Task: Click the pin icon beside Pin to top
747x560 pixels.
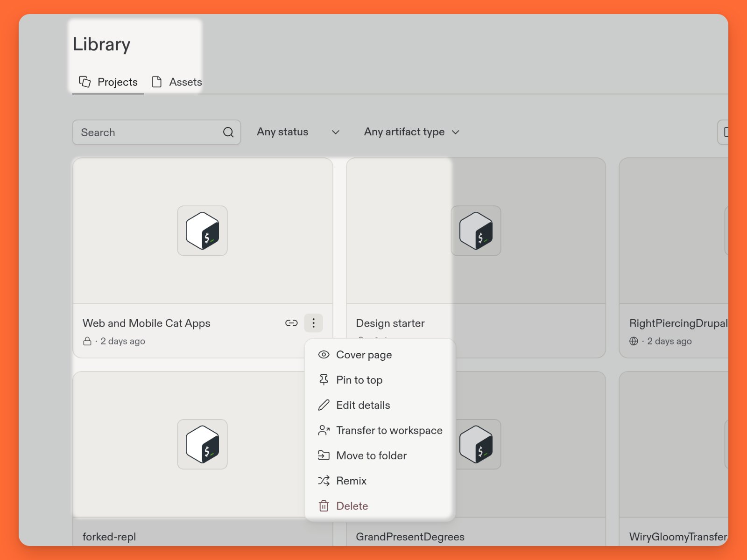Action: [x=324, y=380]
